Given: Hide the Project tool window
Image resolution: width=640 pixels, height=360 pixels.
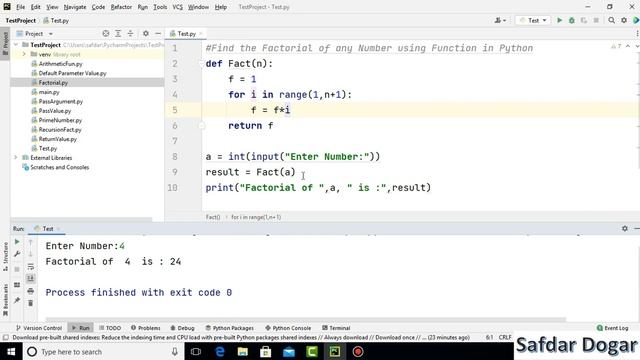Looking at the screenshot, I should [158, 33].
